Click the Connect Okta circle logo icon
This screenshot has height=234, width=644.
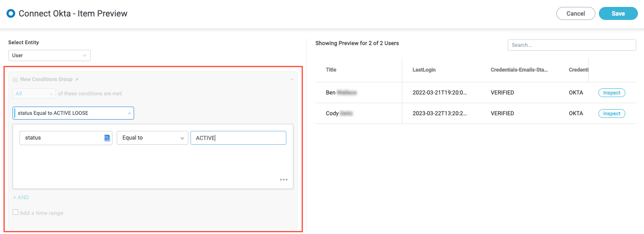pos(11,13)
